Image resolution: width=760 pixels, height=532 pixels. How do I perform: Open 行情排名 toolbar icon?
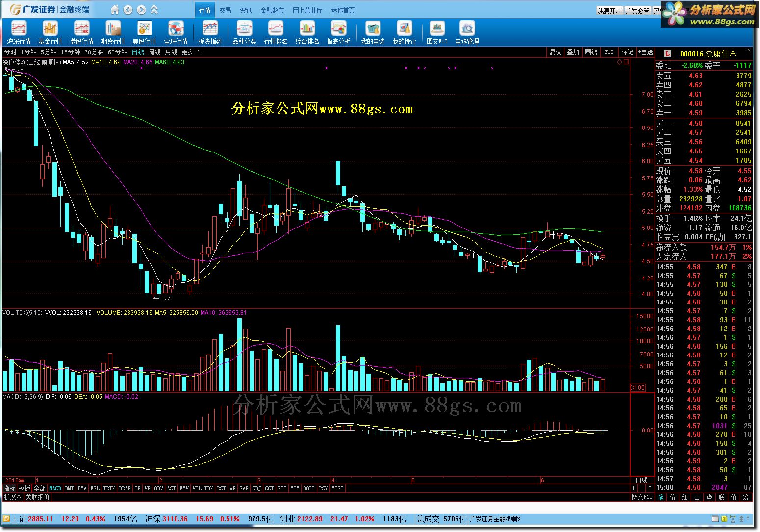(x=276, y=33)
